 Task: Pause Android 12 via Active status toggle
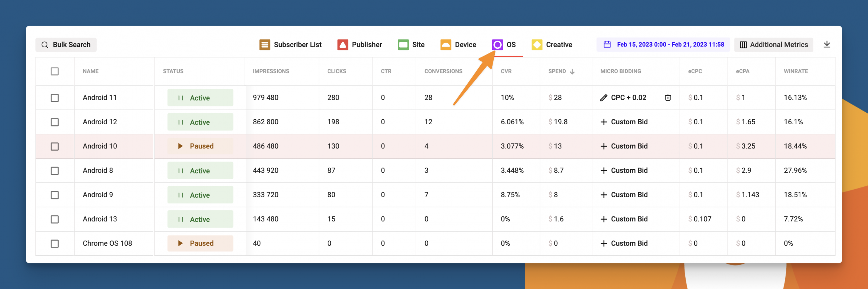(x=200, y=122)
